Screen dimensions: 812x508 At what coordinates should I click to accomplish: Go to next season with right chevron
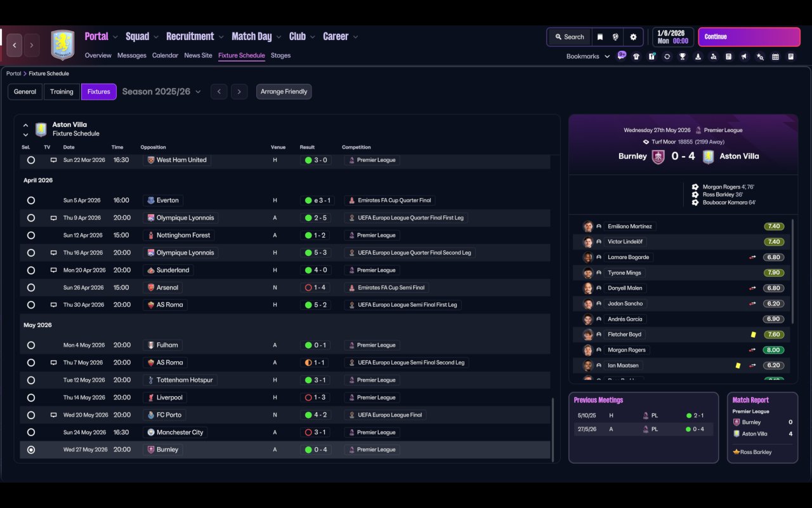coord(239,91)
